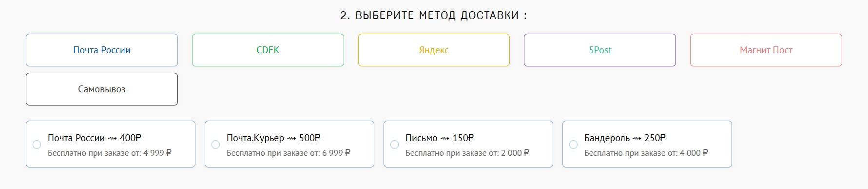Screen dimensions: 868x189
Task: Click the Бандероль 250₽ option label
Action: pos(625,138)
